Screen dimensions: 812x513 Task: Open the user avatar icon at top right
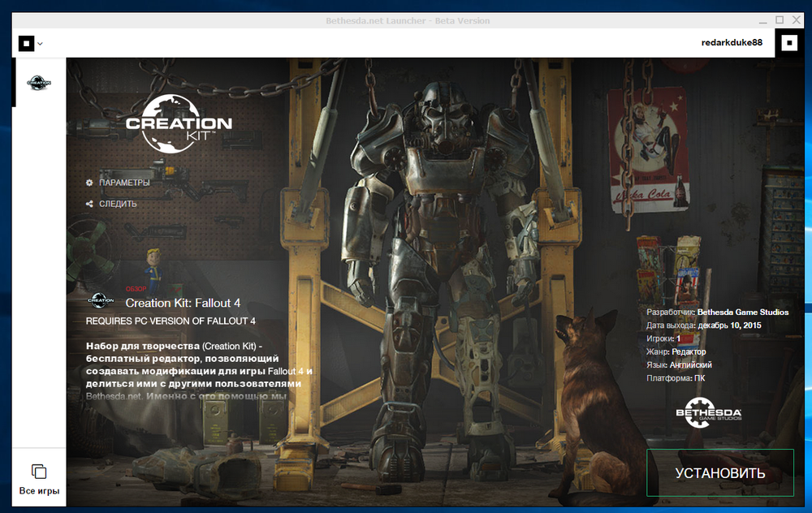click(789, 43)
